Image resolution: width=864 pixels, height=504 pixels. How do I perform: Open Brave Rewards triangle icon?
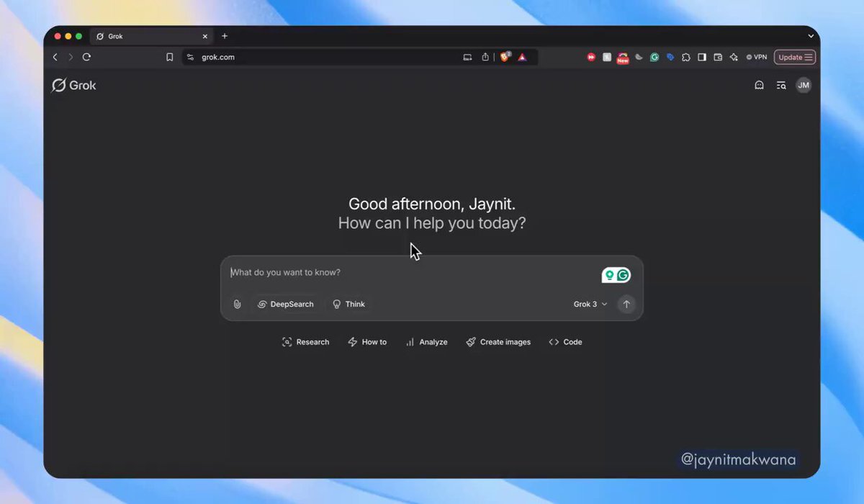tap(522, 57)
